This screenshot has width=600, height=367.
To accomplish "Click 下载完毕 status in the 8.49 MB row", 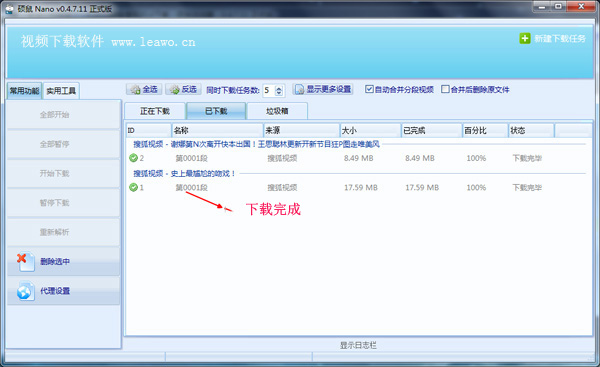I will (x=527, y=158).
